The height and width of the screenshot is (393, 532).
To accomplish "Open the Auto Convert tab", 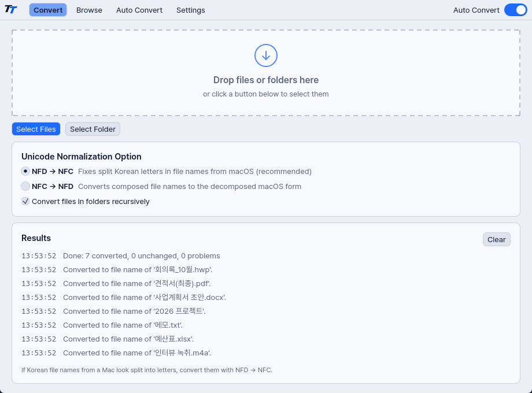I will [139, 10].
